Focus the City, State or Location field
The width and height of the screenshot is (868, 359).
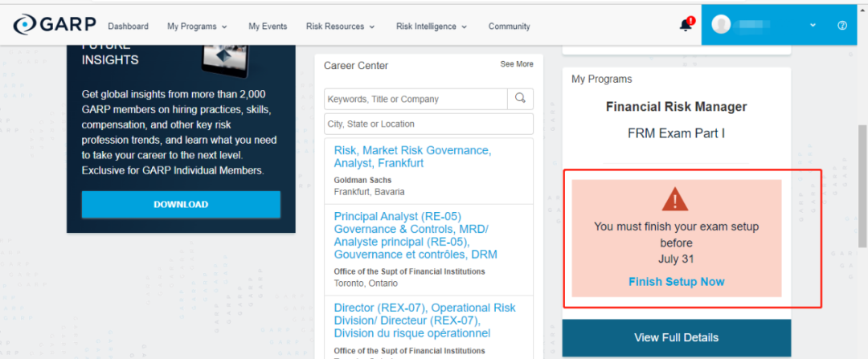click(x=429, y=124)
